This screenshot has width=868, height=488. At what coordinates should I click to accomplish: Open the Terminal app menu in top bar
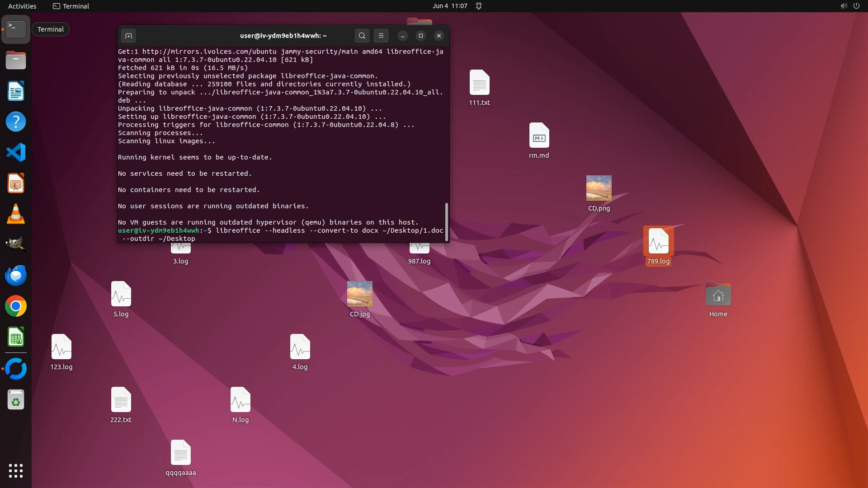(x=71, y=6)
